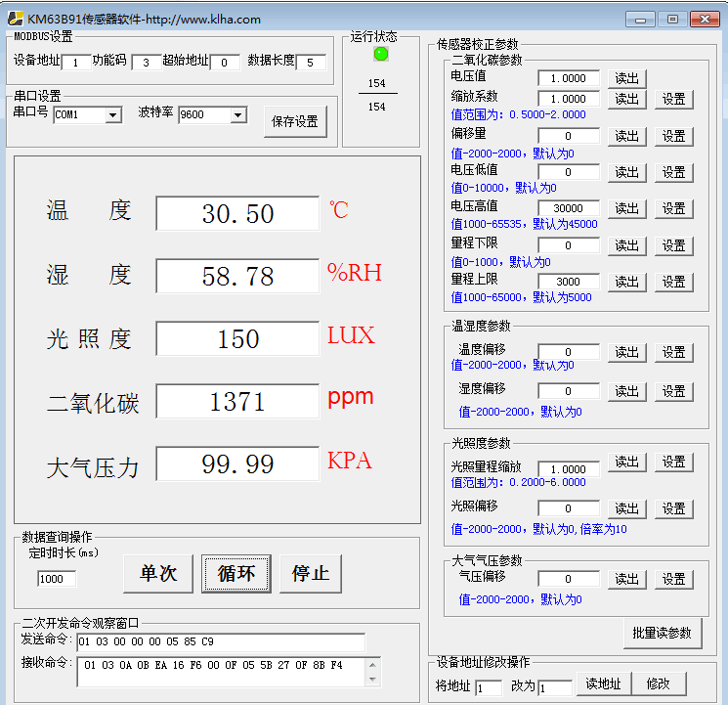Click the 气压偏移 input field
728x705 pixels.
tap(569, 580)
